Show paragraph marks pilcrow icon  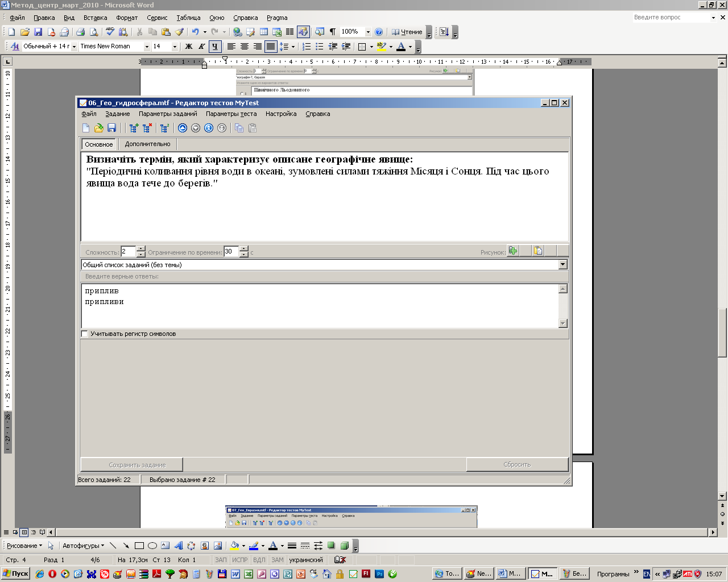tap(333, 32)
